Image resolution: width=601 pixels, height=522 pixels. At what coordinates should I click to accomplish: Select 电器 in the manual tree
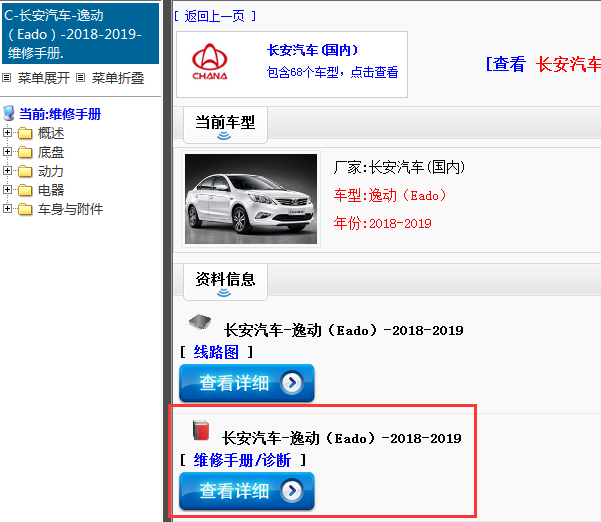coord(51,190)
